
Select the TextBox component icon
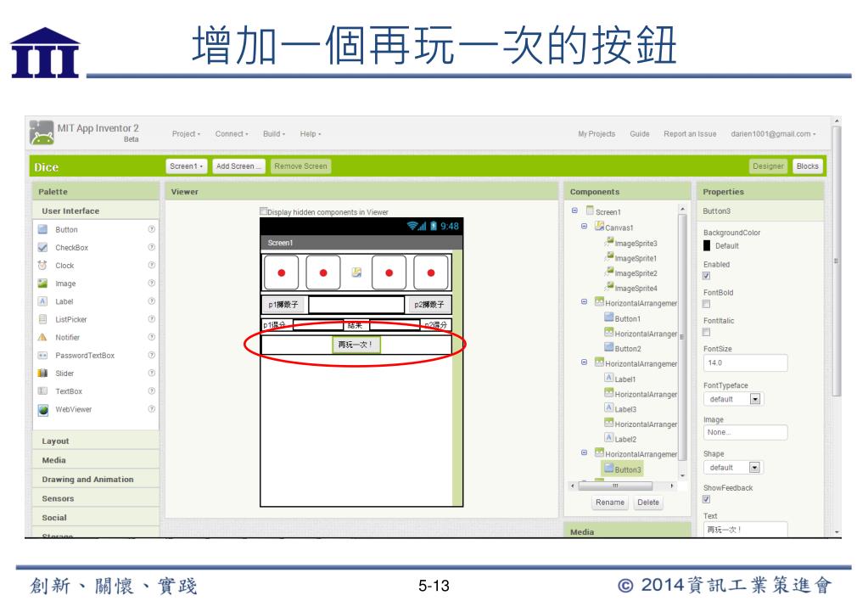click(x=42, y=391)
